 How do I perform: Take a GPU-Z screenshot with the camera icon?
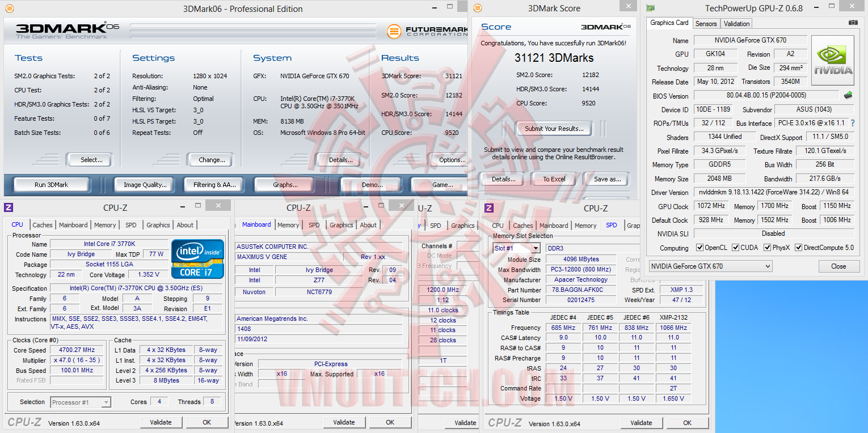pyautogui.click(x=853, y=23)
